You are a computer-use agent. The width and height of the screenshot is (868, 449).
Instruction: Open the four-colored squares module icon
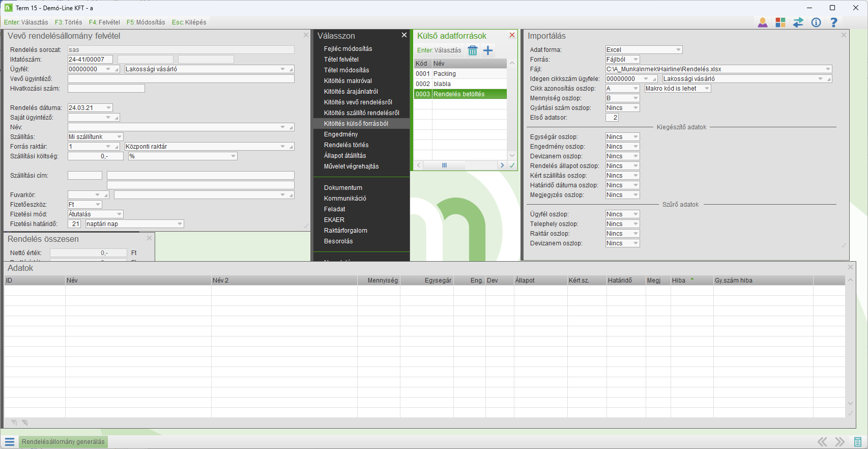(x=780, y=22)
